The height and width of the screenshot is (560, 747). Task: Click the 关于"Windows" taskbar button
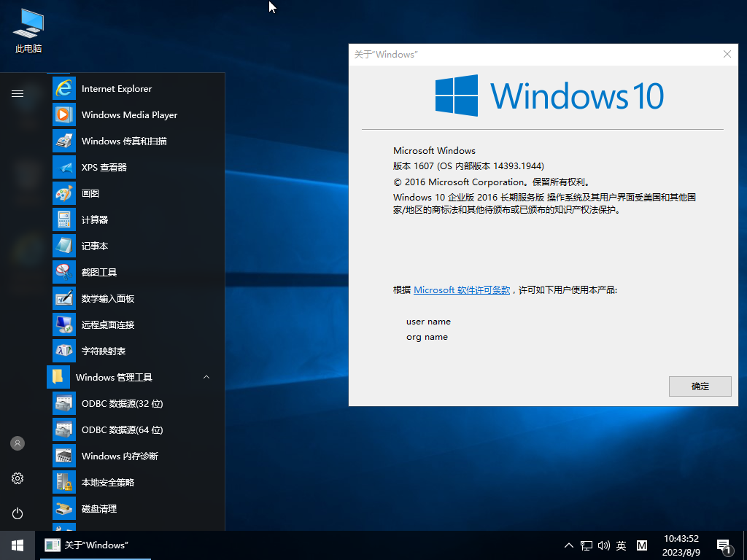click(96, 545)
